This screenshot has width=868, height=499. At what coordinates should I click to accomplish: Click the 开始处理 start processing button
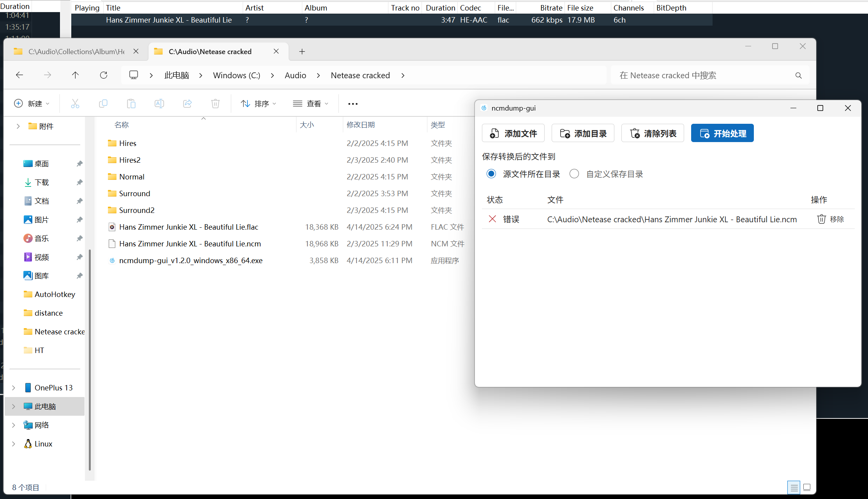[722, 134]
